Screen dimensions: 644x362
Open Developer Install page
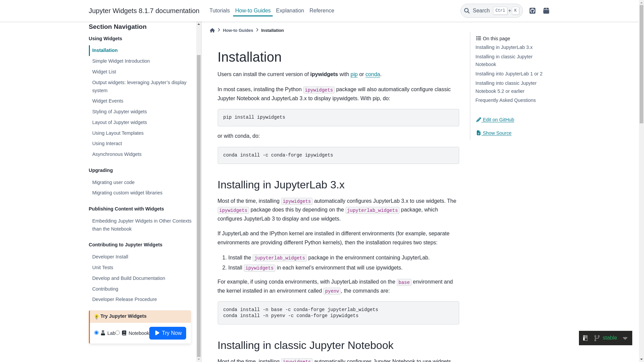coord(110,257)
